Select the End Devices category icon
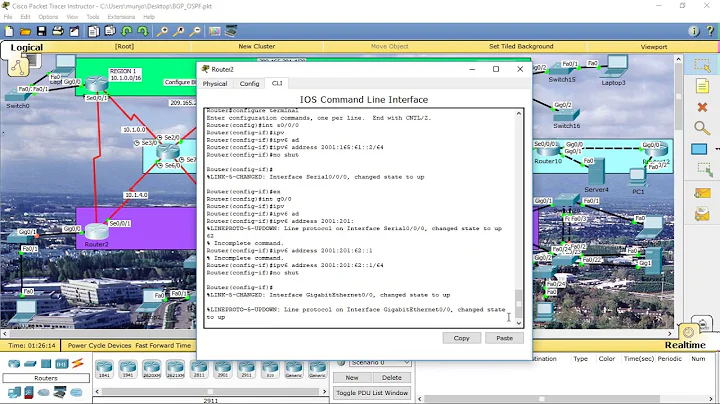Image resolution: width=720 pixels, height=404 pixels. click(x=14, y=393)
